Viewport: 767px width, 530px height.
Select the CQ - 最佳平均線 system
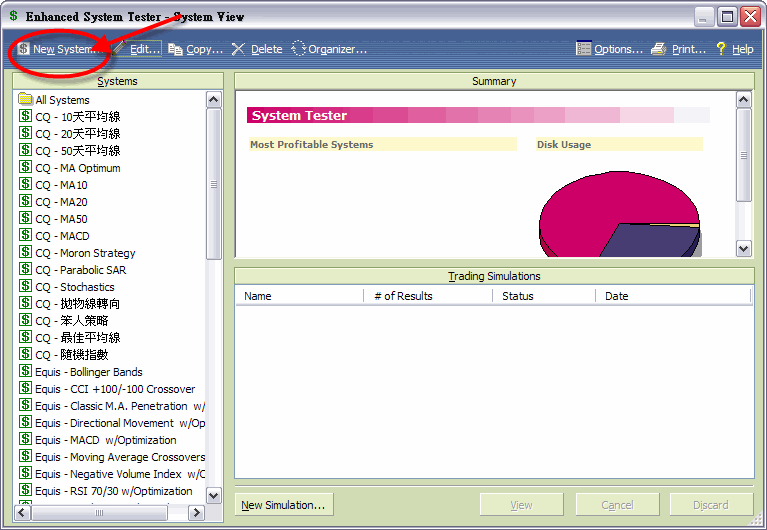click(x=69, y=338)
